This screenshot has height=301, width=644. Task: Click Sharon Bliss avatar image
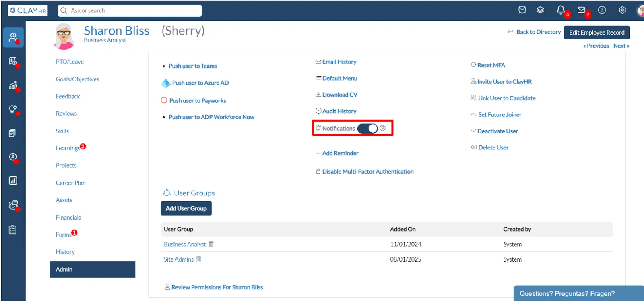[64, 36]
